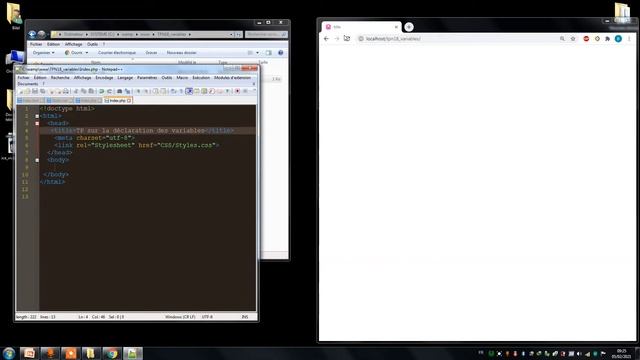
Task: Click the Cut scissors icon in Notepad++ toolbar
Action: click(x=76, y=91)
